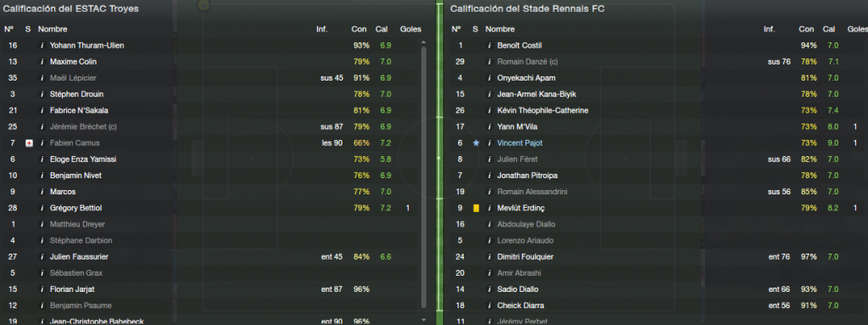Sort Troyes list by Goles column
Viewport: 868px width, 325px height.
pos(411,29)
